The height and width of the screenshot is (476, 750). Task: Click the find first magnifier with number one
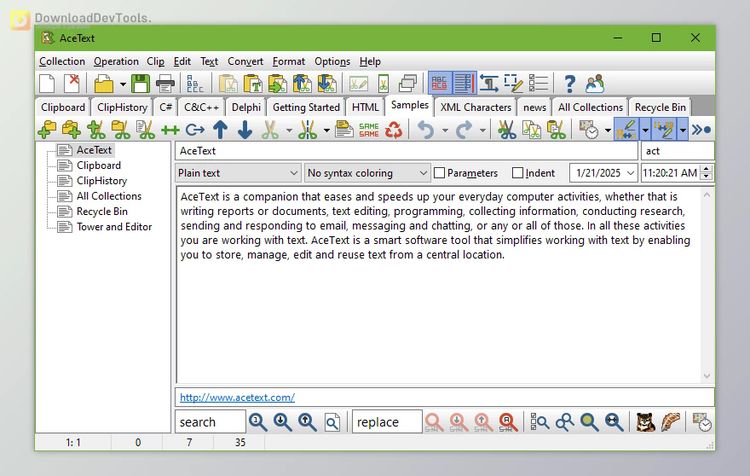258,422
